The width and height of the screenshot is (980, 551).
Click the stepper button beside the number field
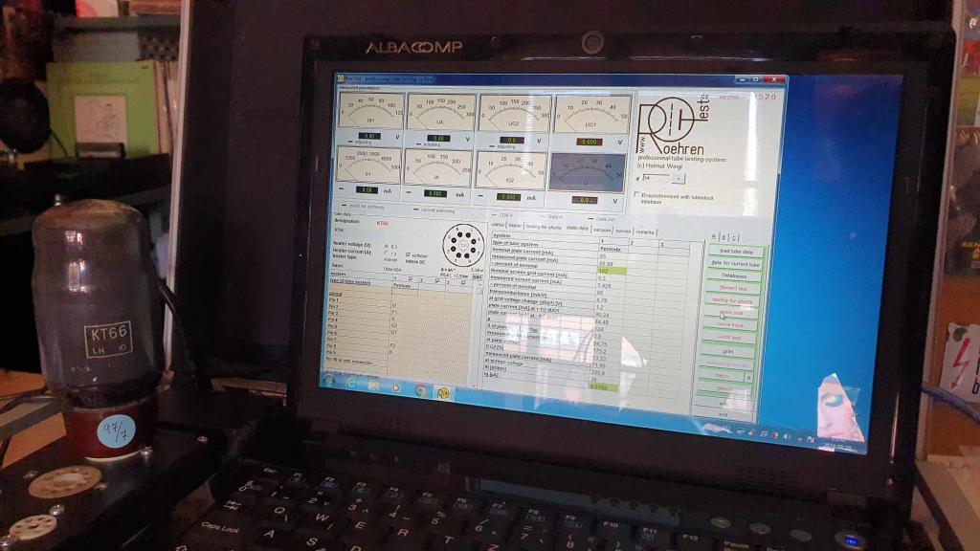678,177
